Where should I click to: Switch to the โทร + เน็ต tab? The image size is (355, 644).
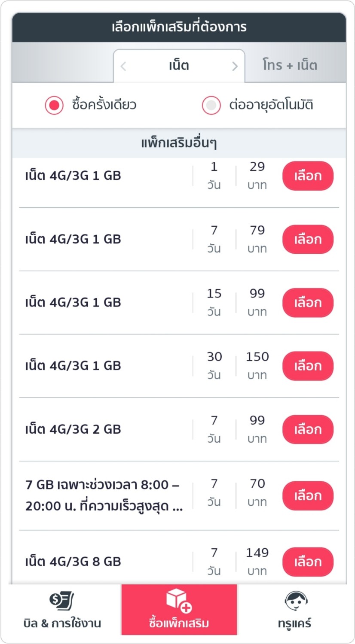click(290, 65)
